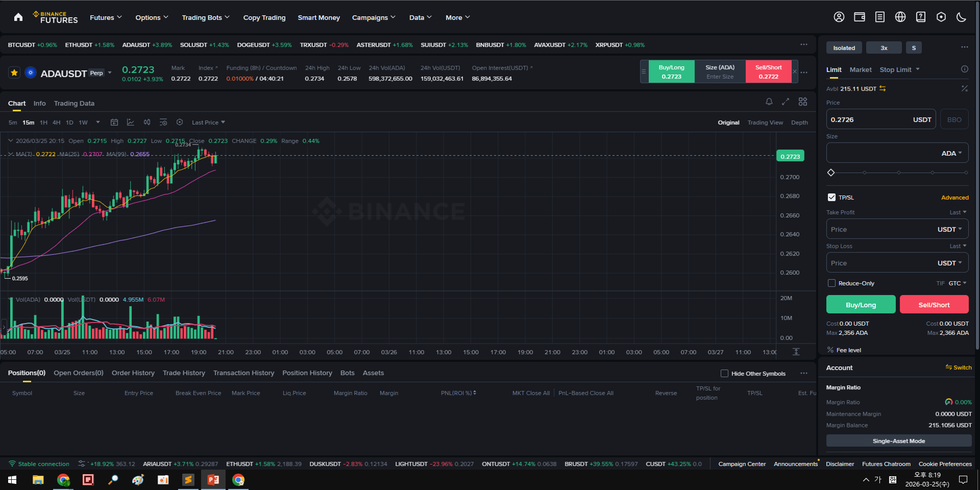Select the 5m chart interval

pyautogui.click(x=13, y=123)
